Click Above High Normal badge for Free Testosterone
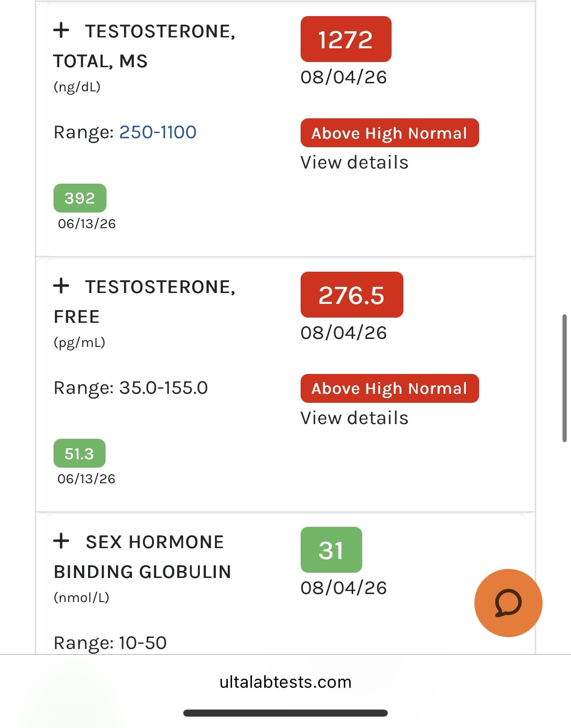This screenshot has height=728, width=571. [x=390, y=389]
